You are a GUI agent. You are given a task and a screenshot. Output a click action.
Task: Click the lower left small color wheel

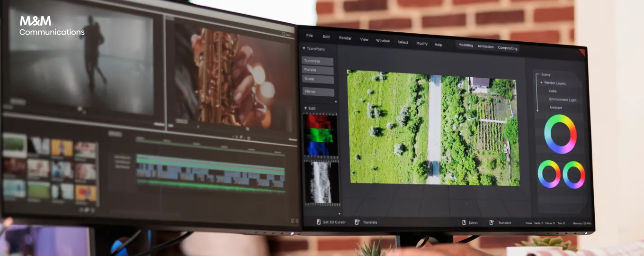(x=549, y=174)
